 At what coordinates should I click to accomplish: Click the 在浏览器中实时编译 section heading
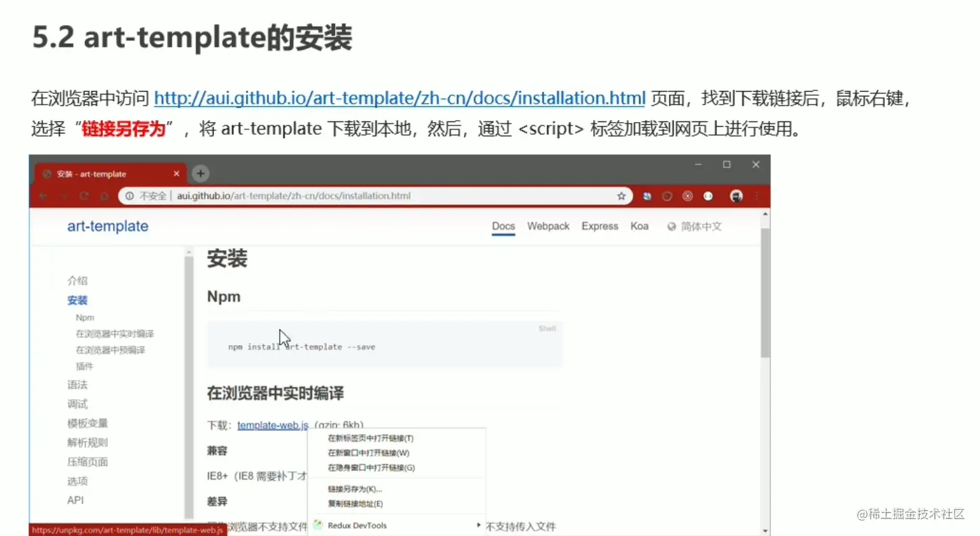(x=276, y=393)
